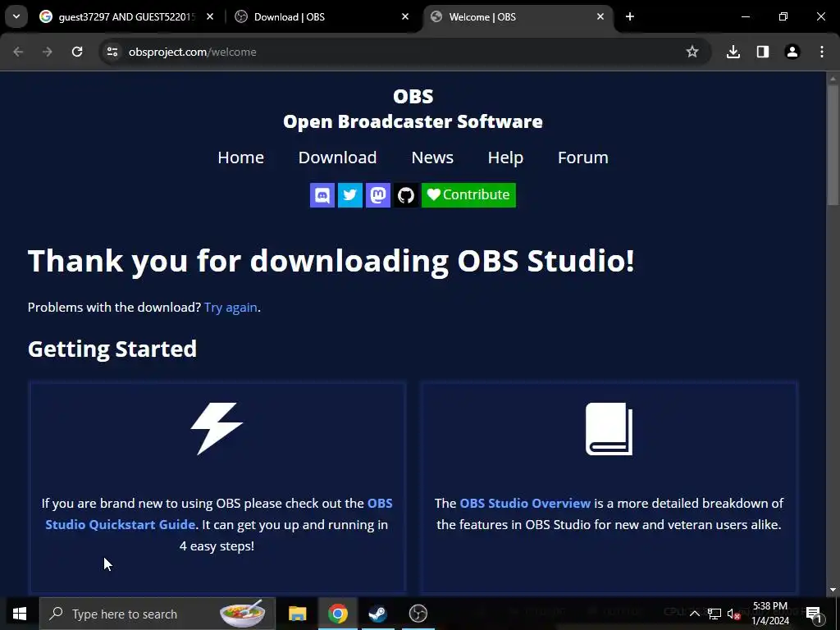Open the Windows Start menu
The width and height of the screenshot is (840, 630).
click(x=20, y=614)
